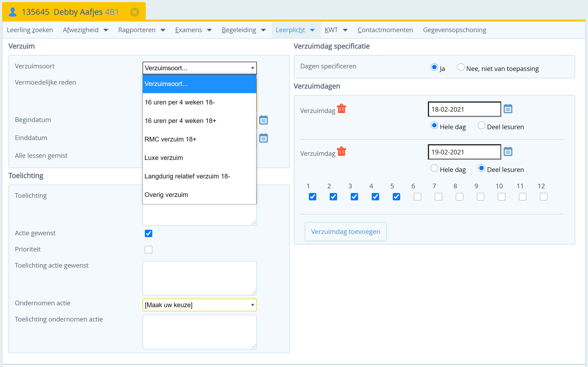Uncheck lesson hour 4 checkbox
This screenshot has width=588, height=367.
click(375, 197)
